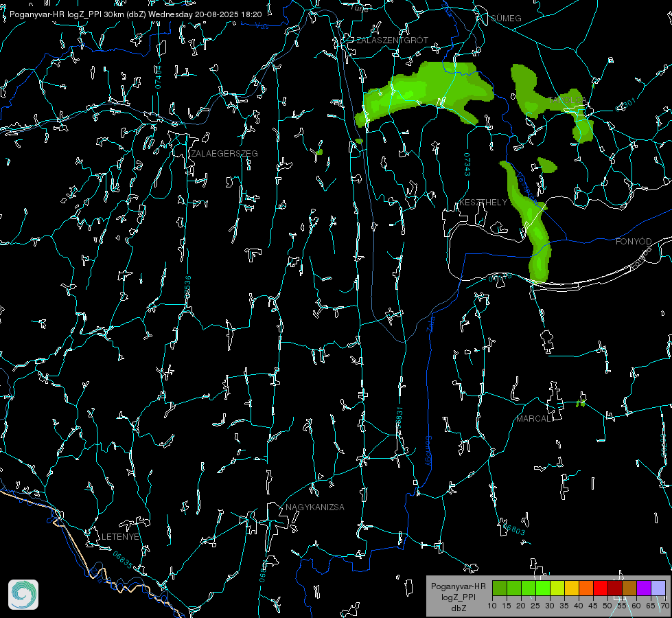Click the logZ_PPI legend label
The height and width of the screenshot is (618, 672).
[458, 597]
